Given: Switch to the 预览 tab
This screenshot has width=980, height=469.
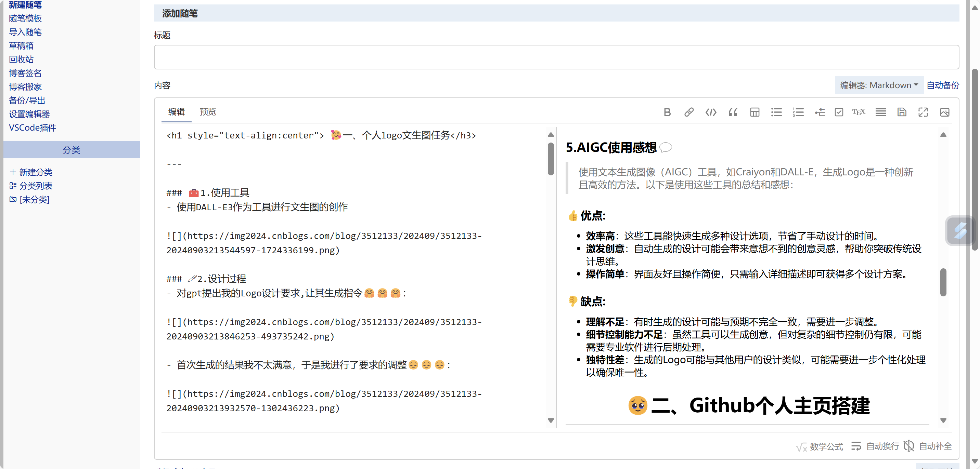Looking at the screenshot, I should tap(208, 112).
